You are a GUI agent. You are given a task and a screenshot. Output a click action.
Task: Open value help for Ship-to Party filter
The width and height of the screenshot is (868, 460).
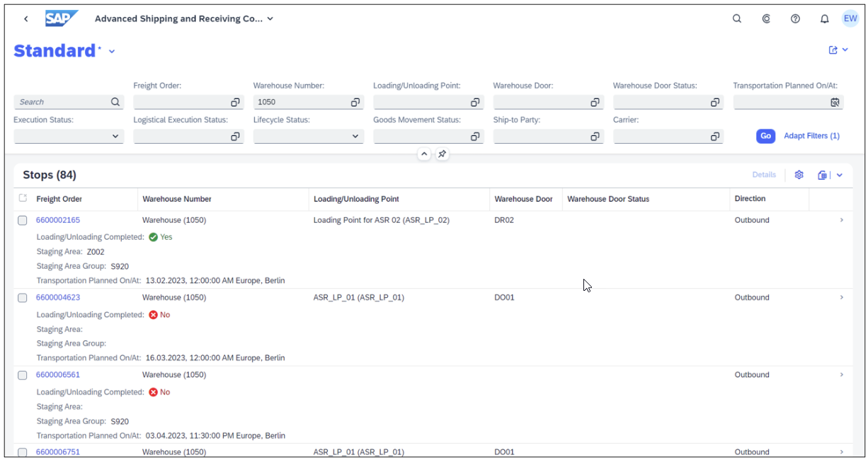pyautogui.click(x=595, y=137)
